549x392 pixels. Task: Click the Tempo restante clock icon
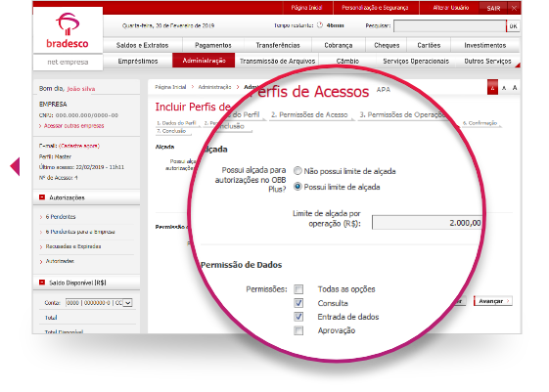point(320,25)
